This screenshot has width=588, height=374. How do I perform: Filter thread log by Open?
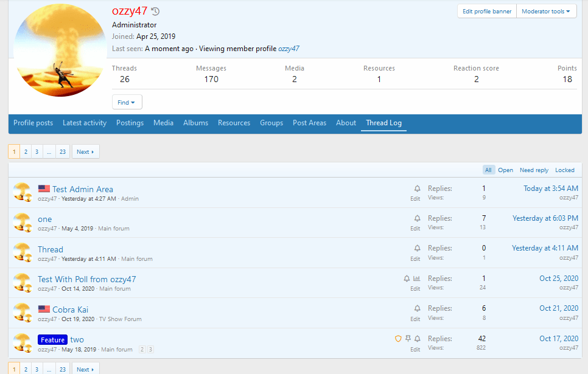pyautogui.click(x=505, y=170)
